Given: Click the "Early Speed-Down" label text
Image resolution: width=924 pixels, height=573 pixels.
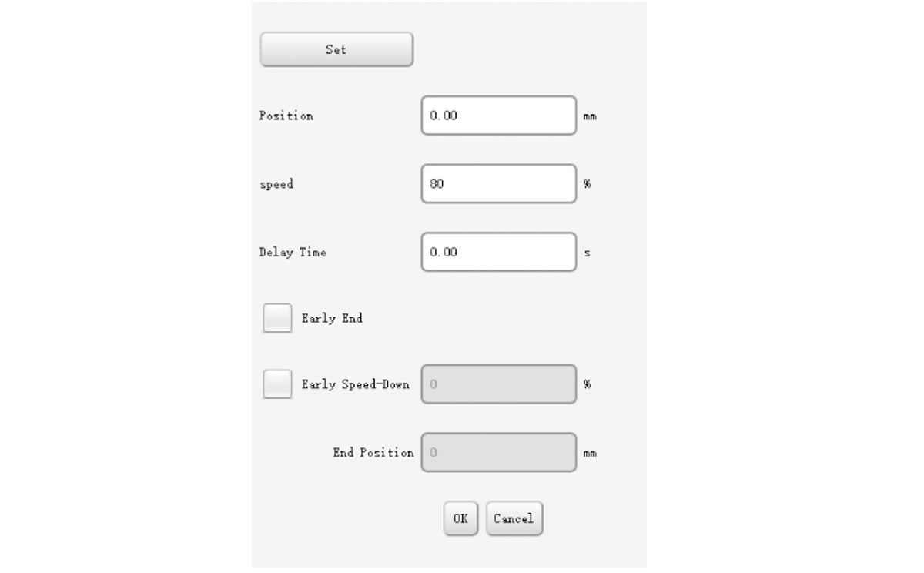Looking at the screenshot, I should click(356, 384).
